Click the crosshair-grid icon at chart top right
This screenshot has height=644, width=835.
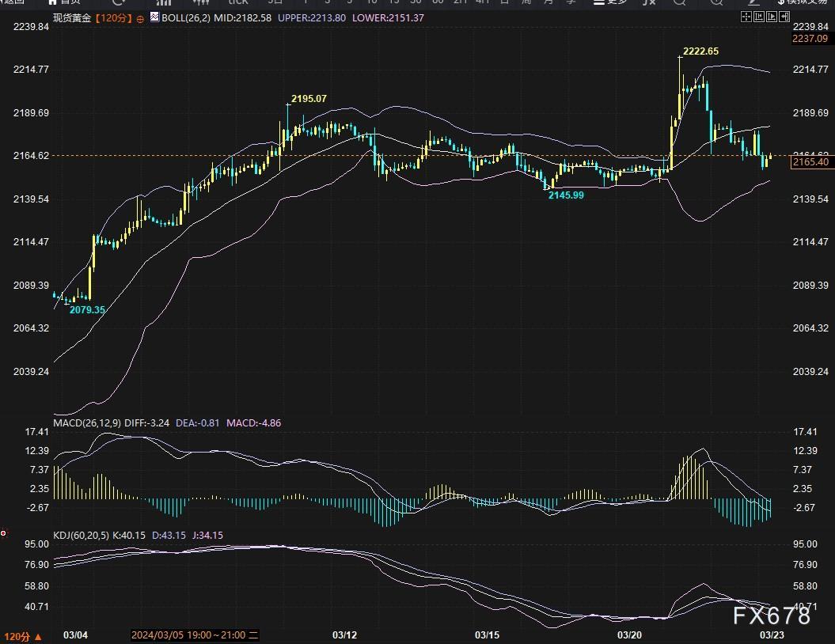pyautogui.click(x=746, y=17)
